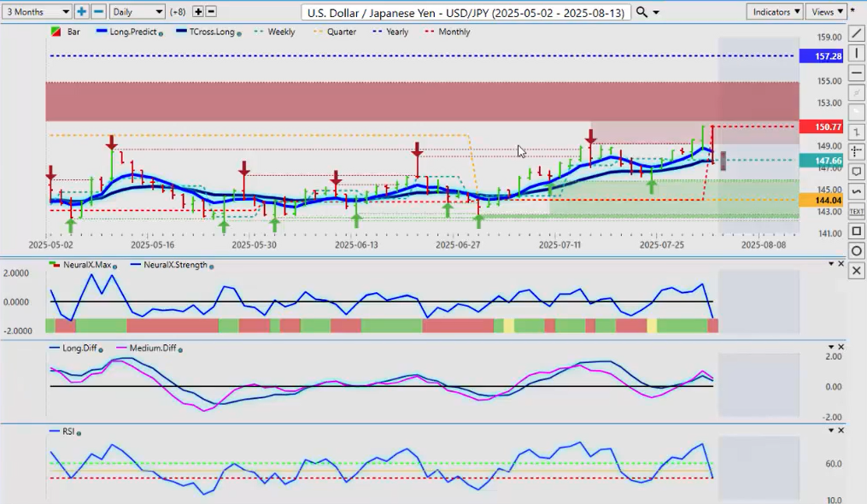Choose the TEXT annotation tool
Viewport: 867px width, 504px height.
coord(857,211)
